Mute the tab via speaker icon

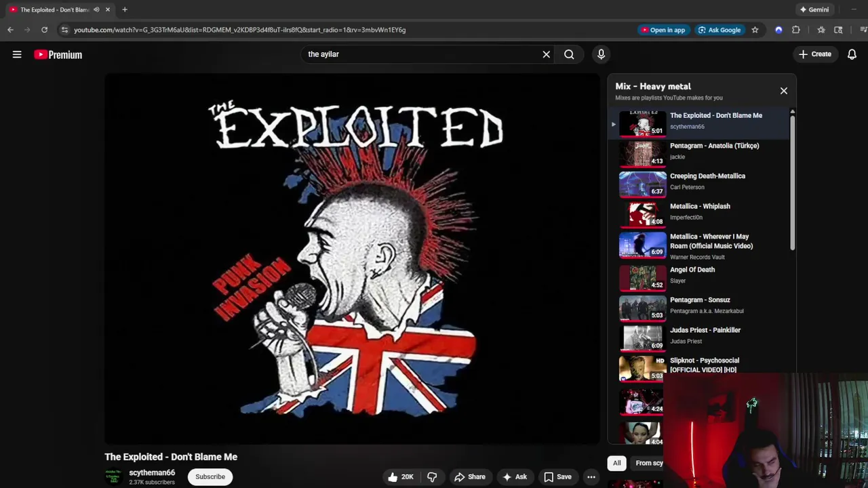point(96,9)
